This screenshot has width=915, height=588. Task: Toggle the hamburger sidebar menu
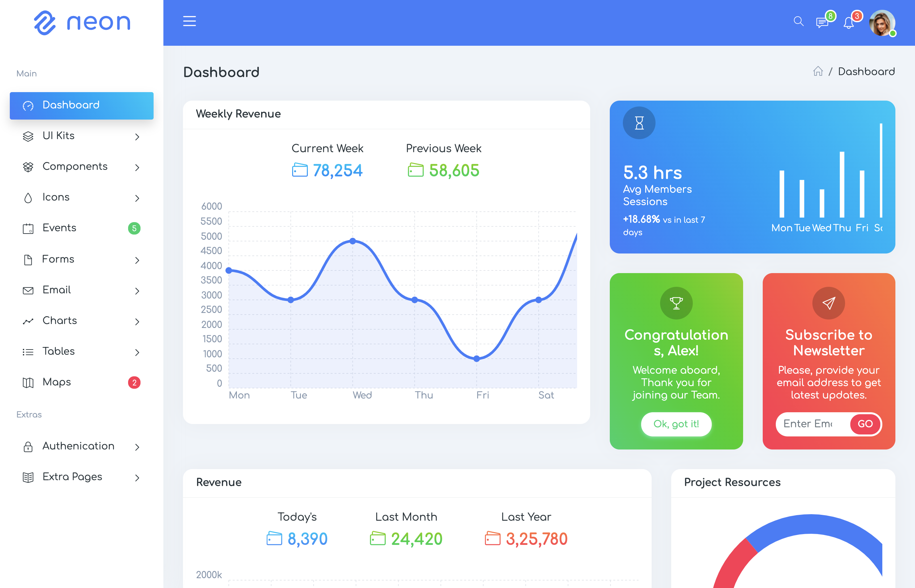[190, 21]
